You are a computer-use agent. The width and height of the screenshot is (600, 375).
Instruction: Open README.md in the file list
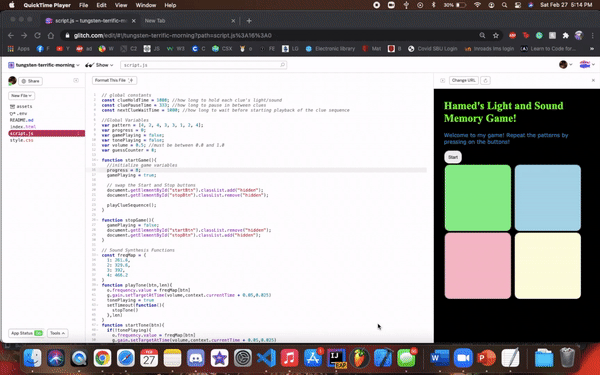pyautogui.click(x=21, y=120)
